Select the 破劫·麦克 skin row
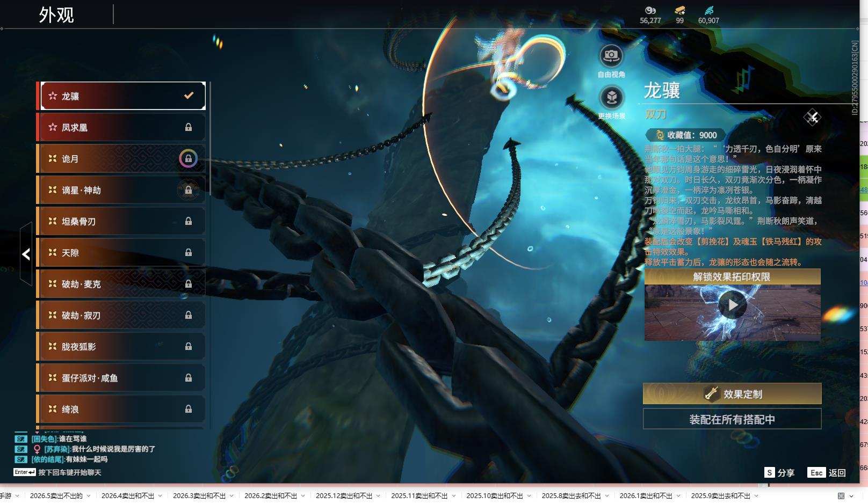This screenshot has width=868, height=504. (121, 284)
